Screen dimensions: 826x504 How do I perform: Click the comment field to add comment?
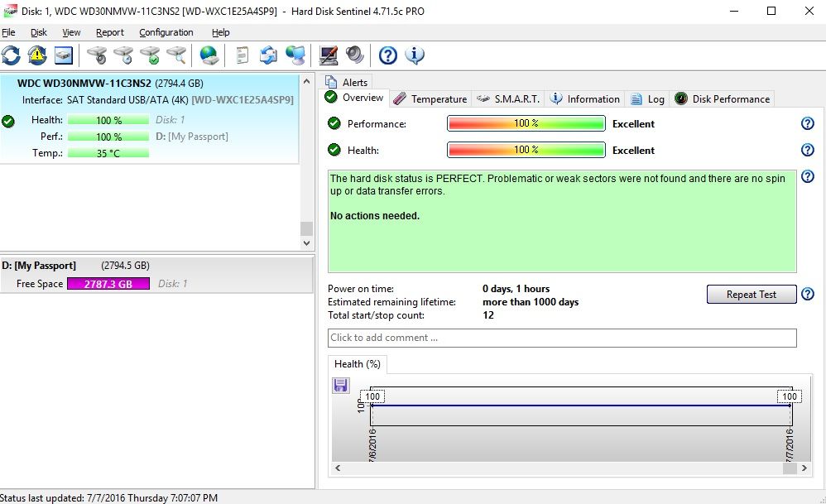[562, 338]
